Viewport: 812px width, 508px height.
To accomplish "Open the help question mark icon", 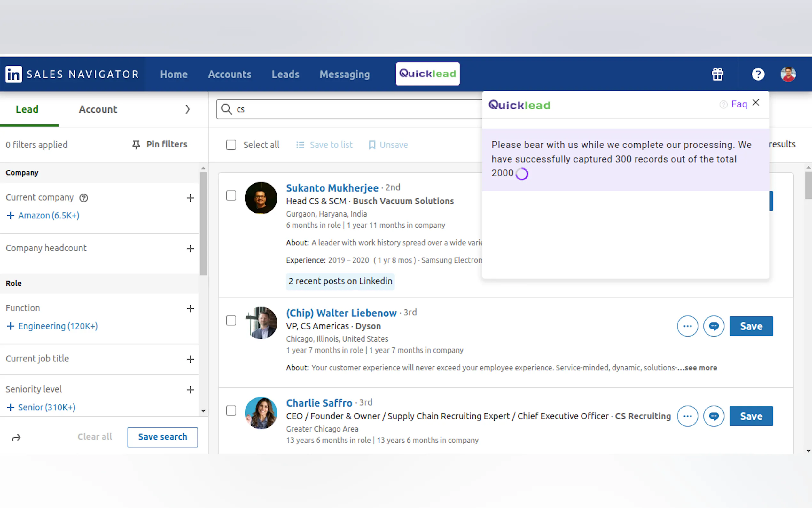I will tap(758, 74).
